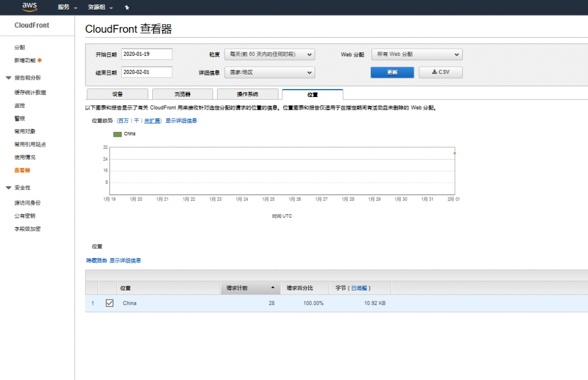
Task: Open 源访问身份 in sidebar
Action: pos(28,203)
